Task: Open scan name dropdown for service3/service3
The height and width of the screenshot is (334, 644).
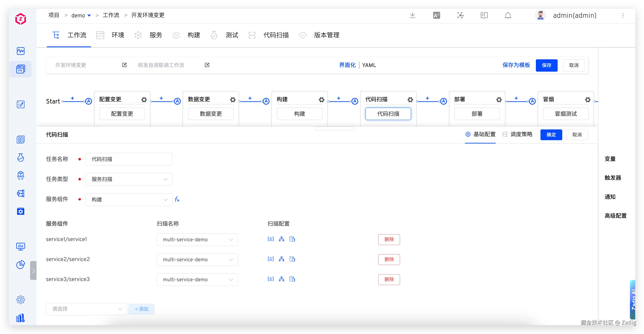Action: 197,280
